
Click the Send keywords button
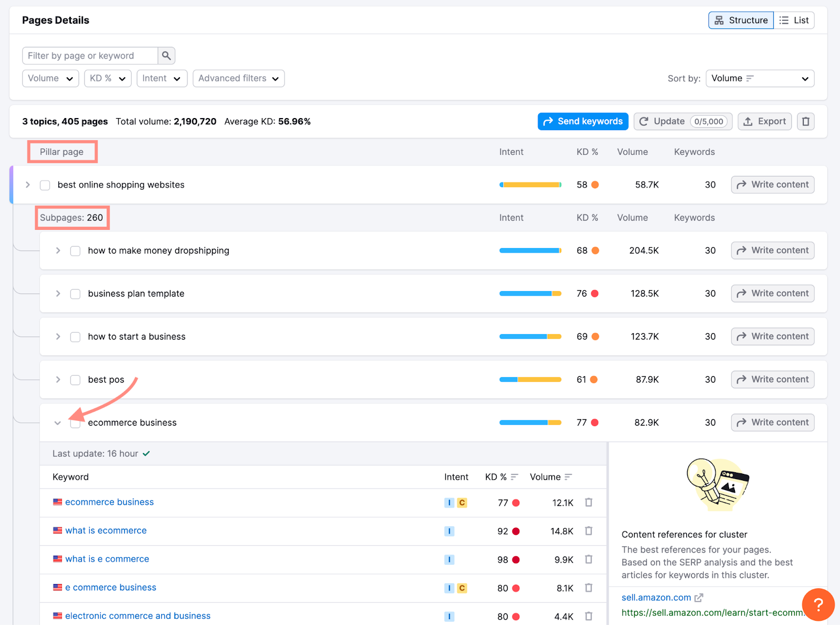(583, 121)
